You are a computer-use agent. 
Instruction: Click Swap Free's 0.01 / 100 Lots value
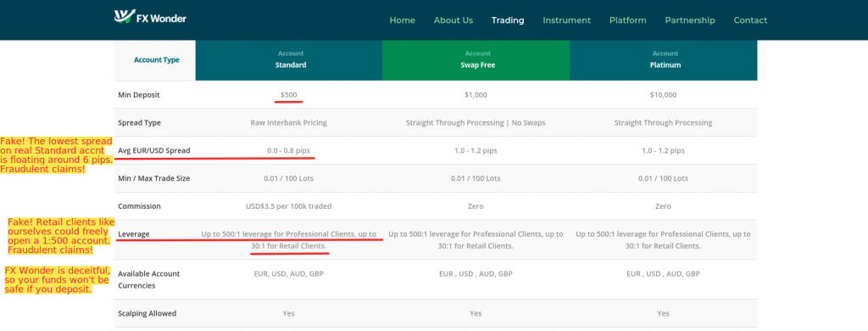coord(476,178)
